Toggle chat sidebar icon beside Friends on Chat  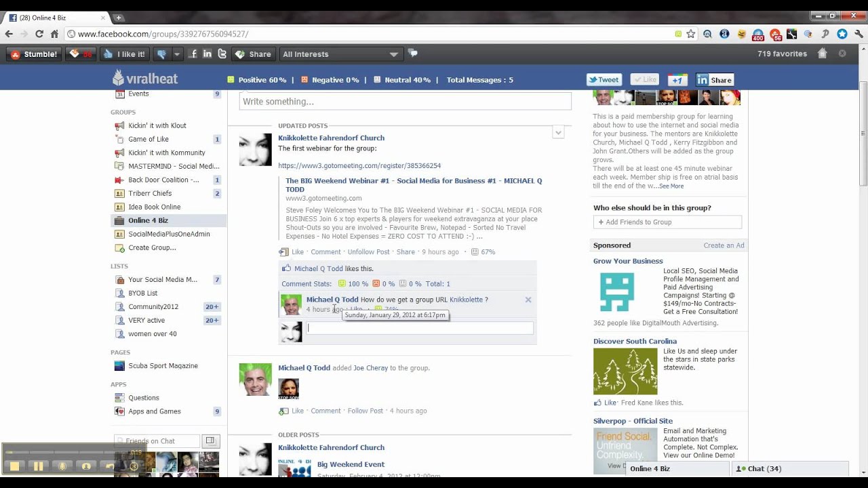210,441
